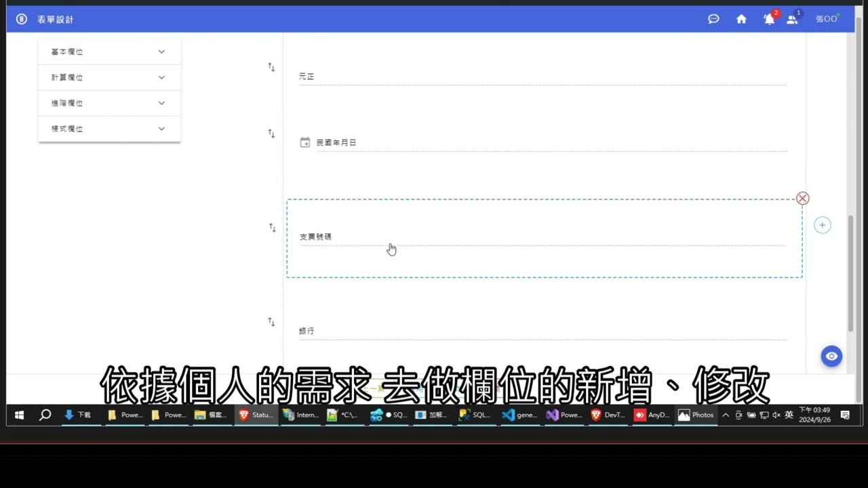Image resolution: width=868 pixels, height=488 pixels.
Task: Switch to Visual Studio Powe... taskbar item
Action: [x=564, y=415]
